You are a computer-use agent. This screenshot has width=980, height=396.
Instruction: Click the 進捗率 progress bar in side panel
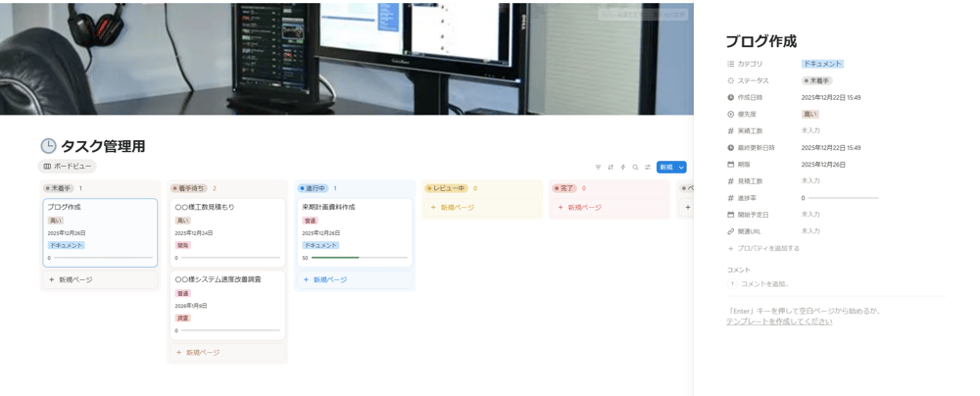(843, 198)
